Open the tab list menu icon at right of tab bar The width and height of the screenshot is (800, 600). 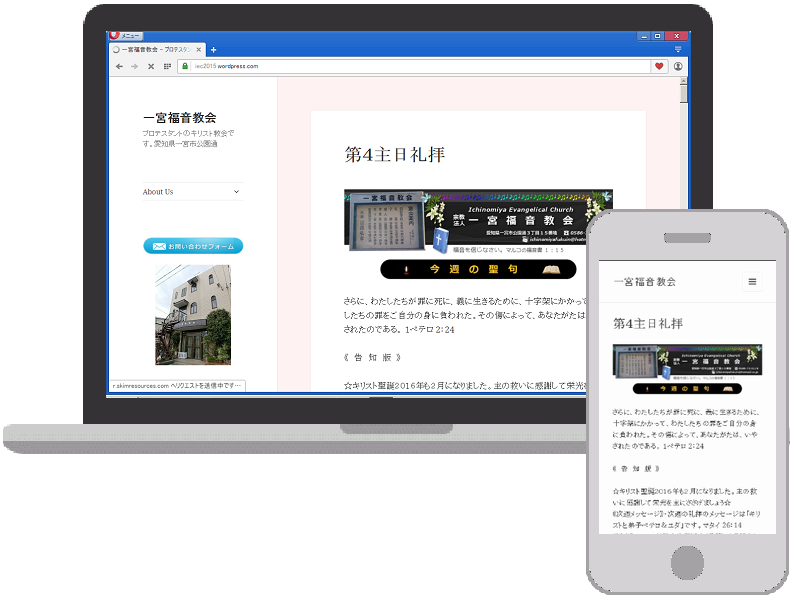pos(678,49)
